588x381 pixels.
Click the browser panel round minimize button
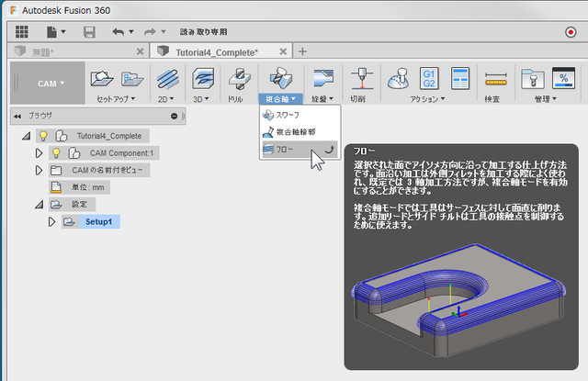(174, 116)
